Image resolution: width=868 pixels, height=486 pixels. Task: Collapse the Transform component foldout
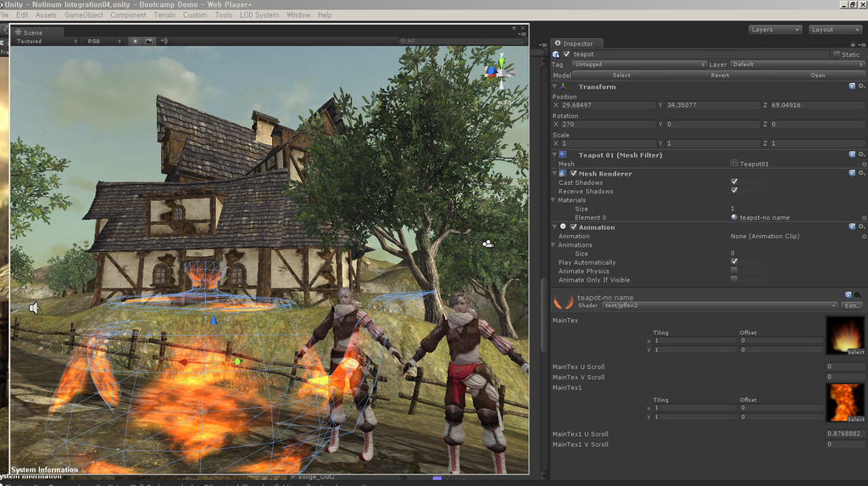click(554, 87)
